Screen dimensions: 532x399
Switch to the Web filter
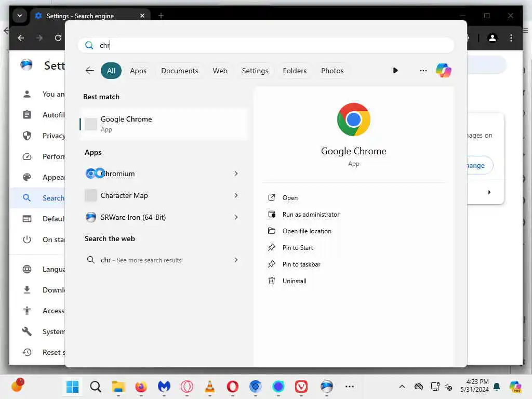pos(220,71)
